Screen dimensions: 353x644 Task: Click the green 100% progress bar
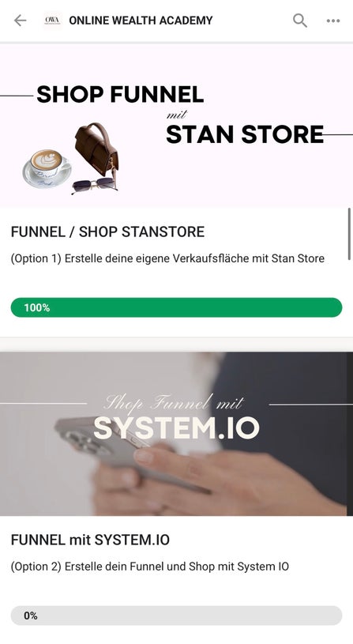pyautogui.click(x=177, y=307)
